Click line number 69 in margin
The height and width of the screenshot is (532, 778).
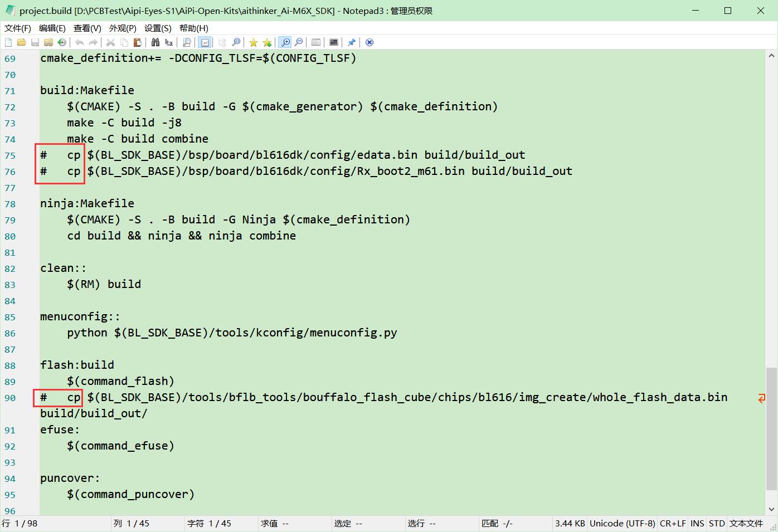click(x=10, y=58)
